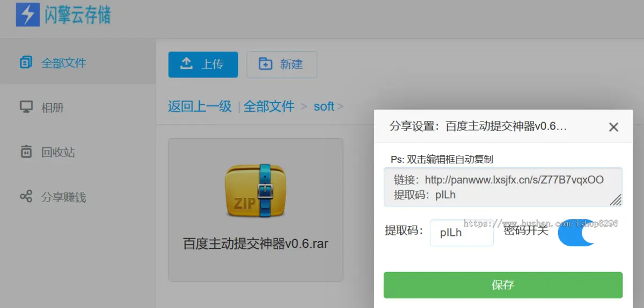Click the textarea resize handle
This screenshot has width=644, height=308.
pyautogui.click(x=616, y=200)
